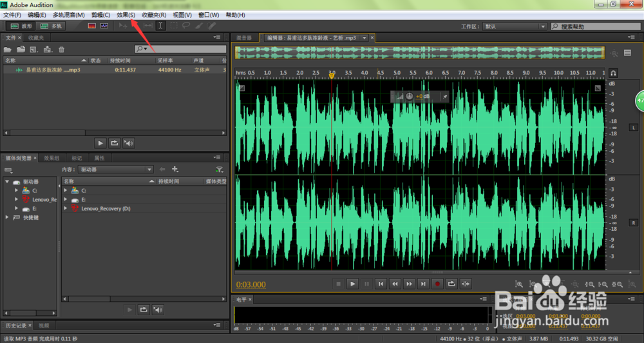Image resolution: width=644 pixels, height=343 pixels.
Task: Open the 文件(F) menu
Action: tap(12, 15)
